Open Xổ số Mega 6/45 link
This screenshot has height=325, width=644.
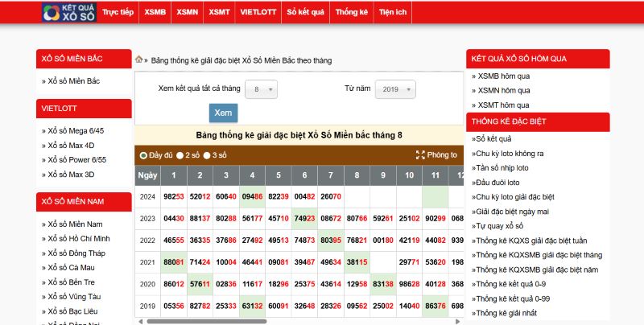tap(76, 130)
